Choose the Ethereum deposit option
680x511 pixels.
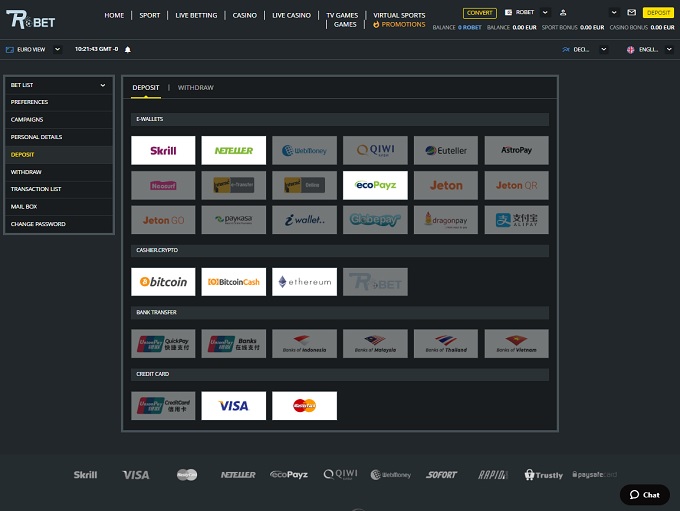(304, 282)
